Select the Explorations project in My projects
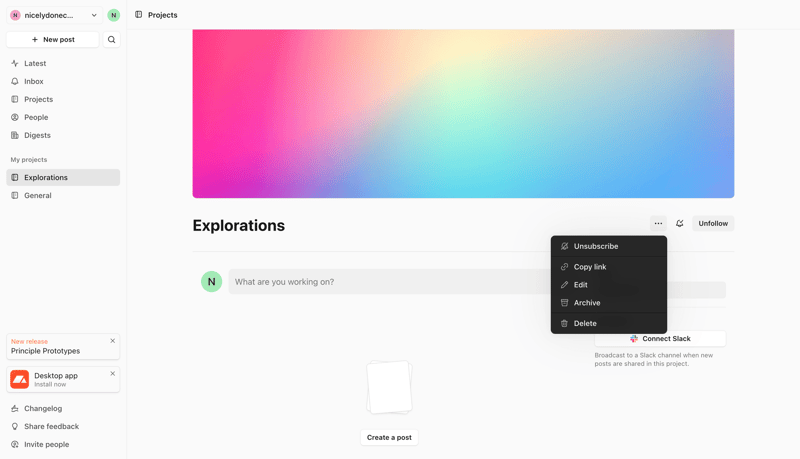This screenshot has height=459, width=800. pos(63,177)
